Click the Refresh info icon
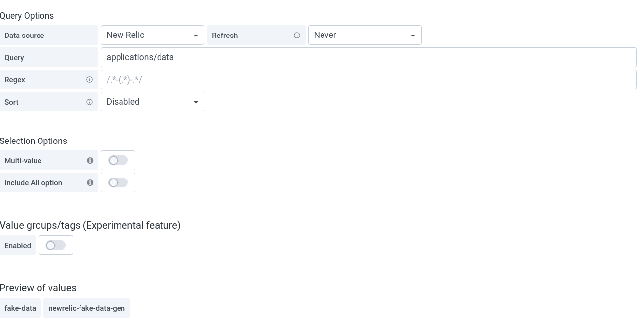Viewport: 644px width, 322px height. point(297,36)
